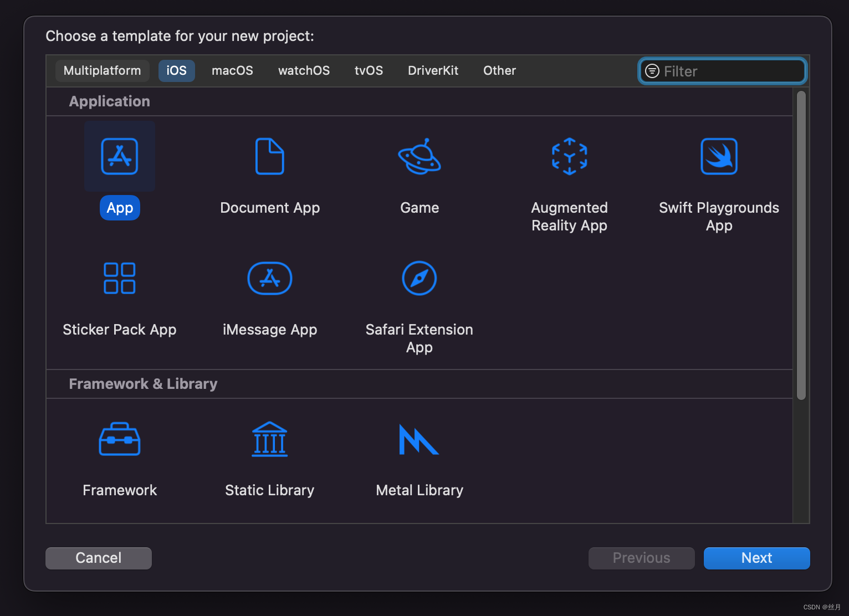The image size is (849, 616).
Task: Click the "Framework & Library" section header
Action: coord(143,384)
